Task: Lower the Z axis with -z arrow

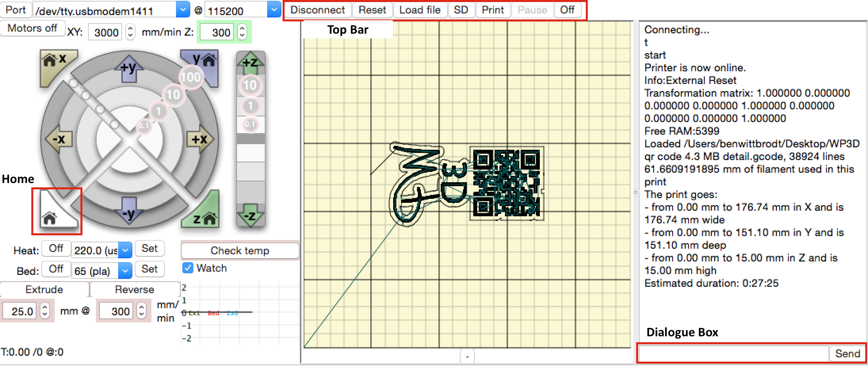Action: click(250, 216)
